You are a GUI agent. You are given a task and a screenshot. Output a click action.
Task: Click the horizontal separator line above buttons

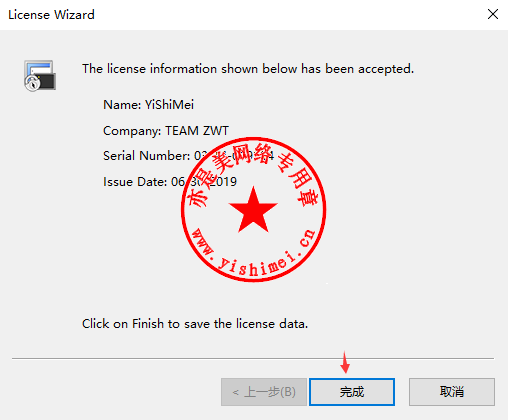253,359
